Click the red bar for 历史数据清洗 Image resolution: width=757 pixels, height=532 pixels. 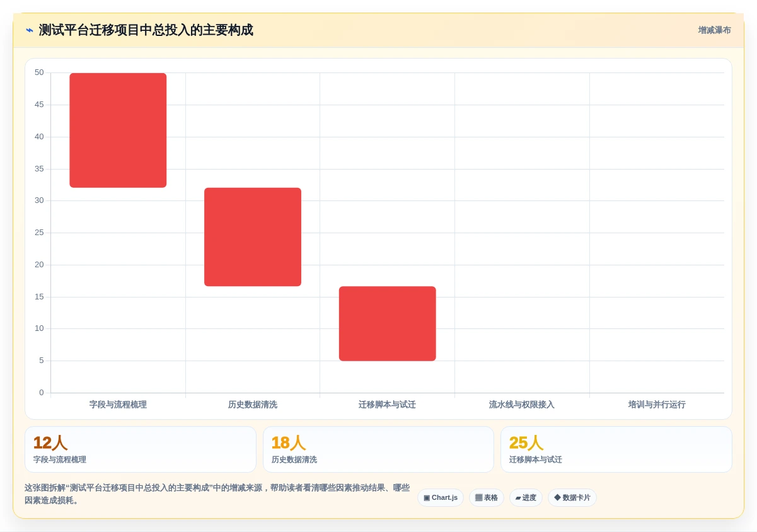click(253, 237)
